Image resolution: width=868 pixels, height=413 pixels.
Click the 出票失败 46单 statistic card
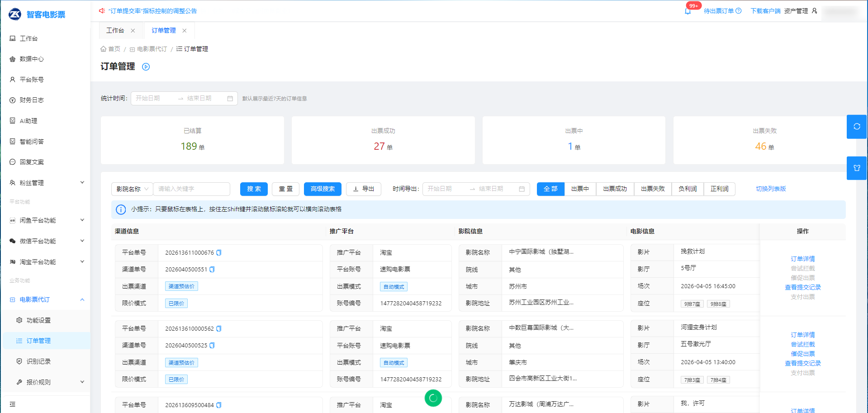tap(764, 140)
